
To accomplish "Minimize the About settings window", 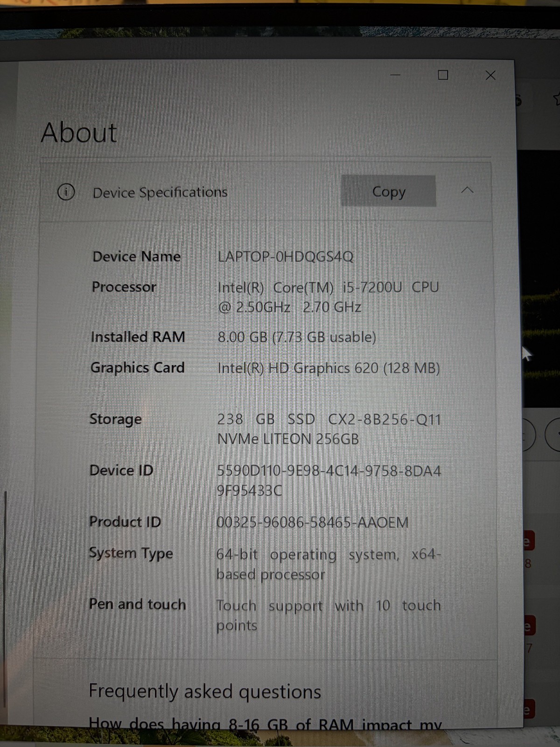I will click(x=395, y=75).
